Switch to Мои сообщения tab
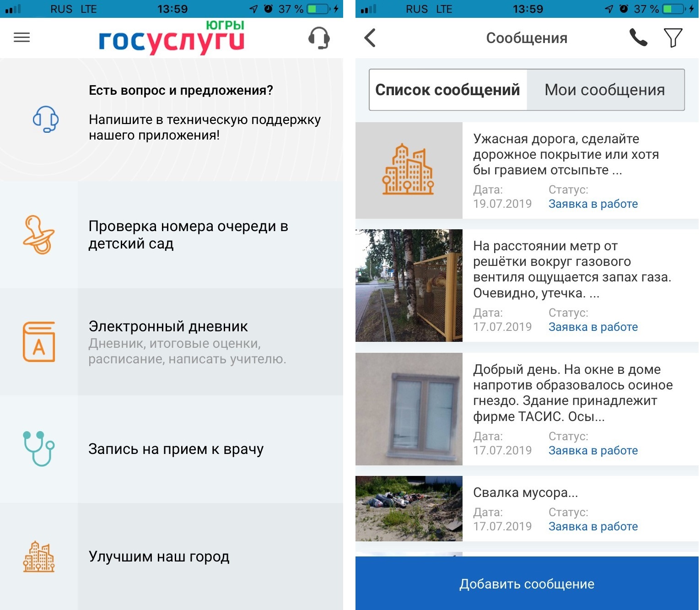The height and width of the screenshot is (610, 700). [x=605, y=90]
